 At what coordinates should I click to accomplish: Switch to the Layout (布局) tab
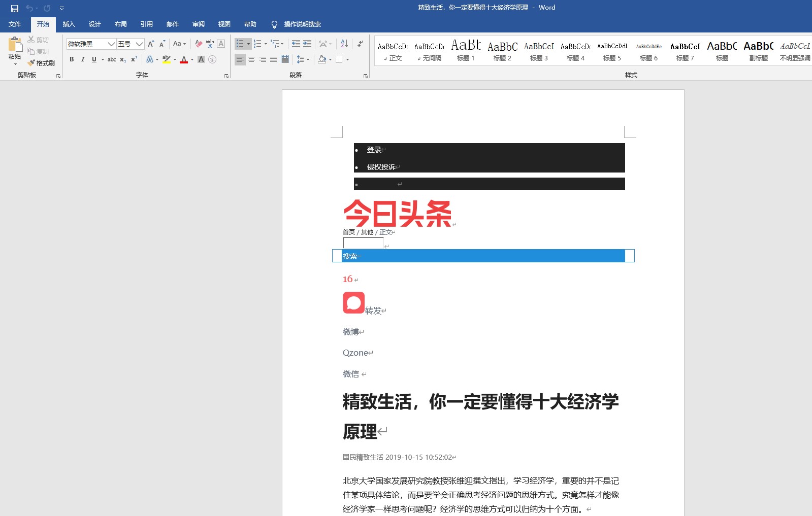(120, 24)
